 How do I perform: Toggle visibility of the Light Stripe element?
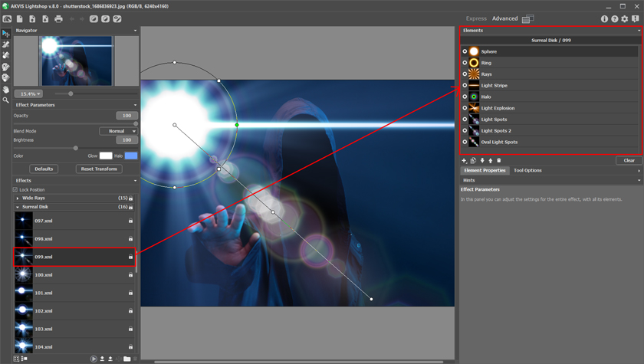pos(465,85)
